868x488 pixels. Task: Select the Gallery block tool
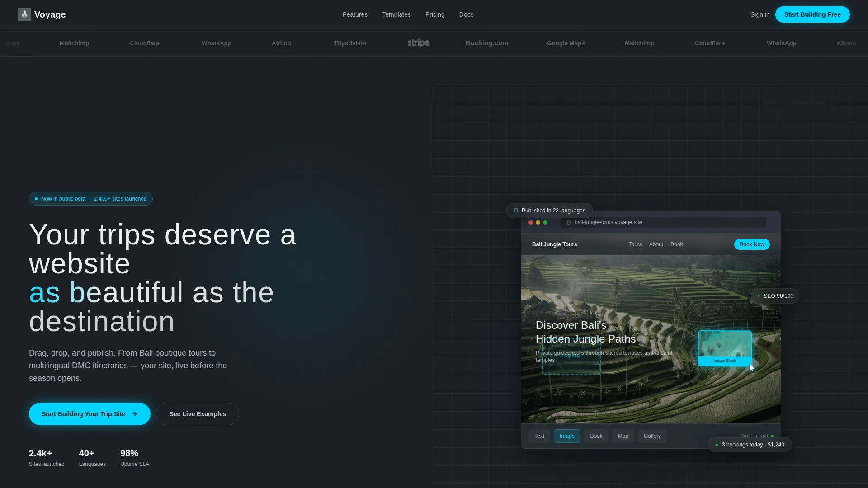click(652, 436)
